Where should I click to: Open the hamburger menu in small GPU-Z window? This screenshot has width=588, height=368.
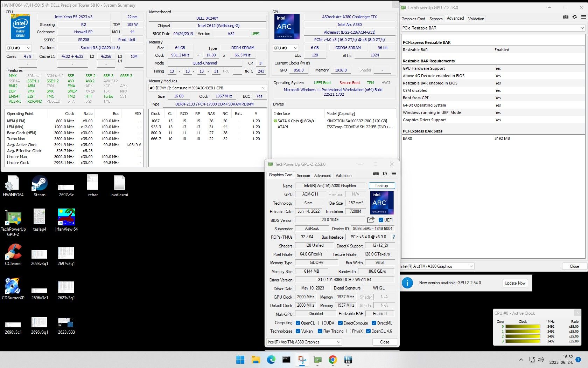(394, 173)
